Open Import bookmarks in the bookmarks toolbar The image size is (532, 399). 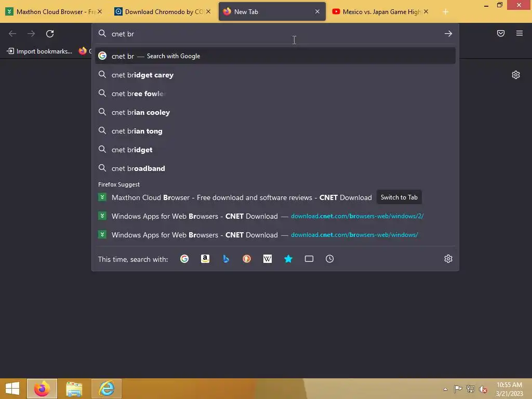(x=39, y=51)
